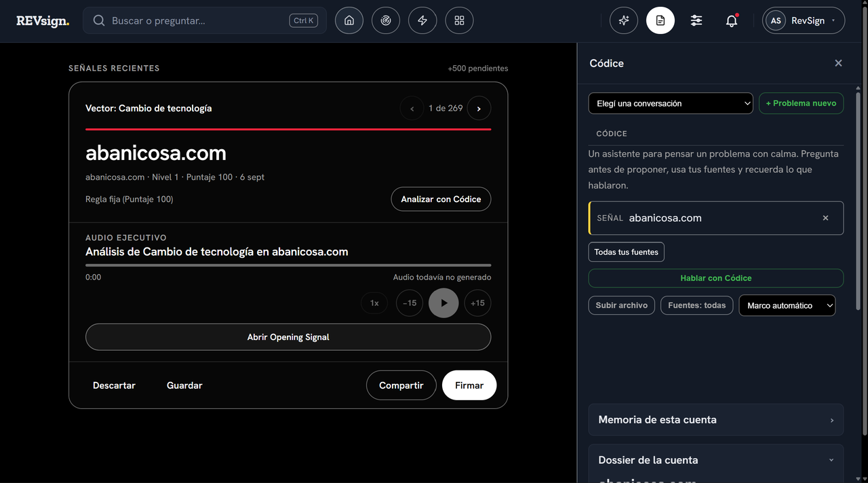Click Vector: Cambio de tecnología label
The image size is (868, 483).
click(x=149, y=108)
